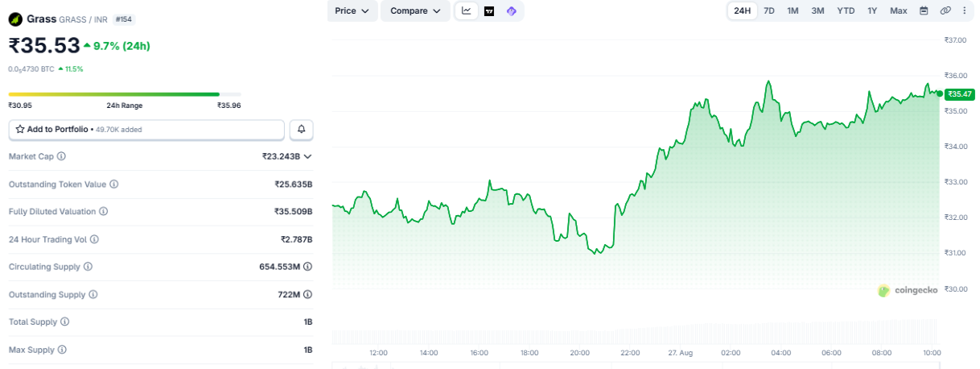The image size is (980, 369).
Task: Switch to 7D timeframe
Action: click(x=769, y=10)
